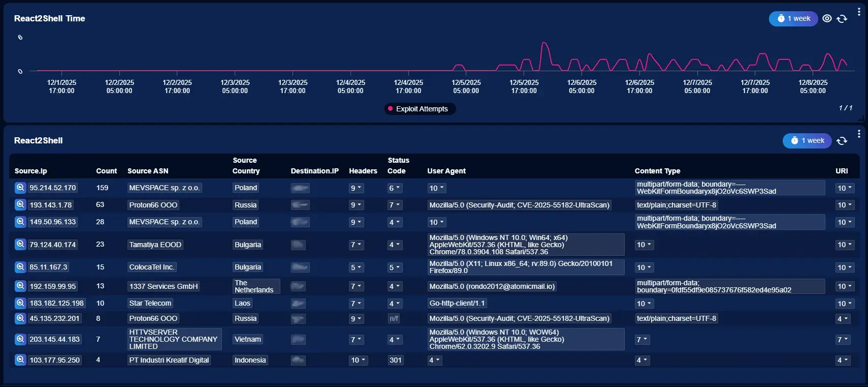
Task: Click the Poland country value in first row
Action: pos(246,188)
